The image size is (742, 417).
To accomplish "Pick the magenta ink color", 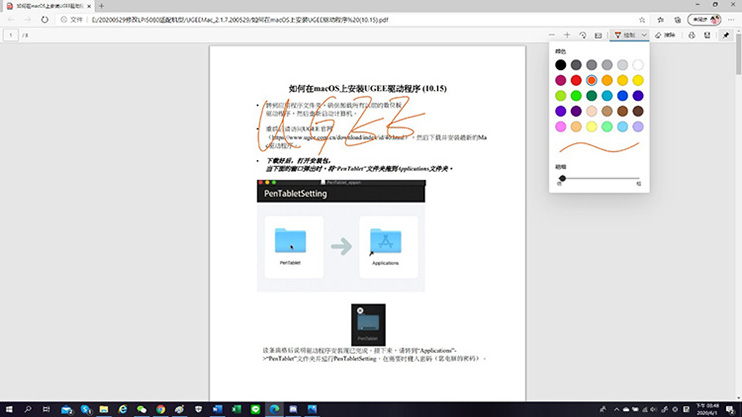I will coord(561,80).
